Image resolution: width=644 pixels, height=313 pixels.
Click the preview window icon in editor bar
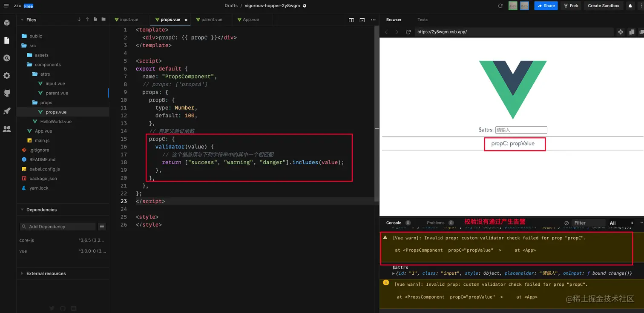coord(362,20)
